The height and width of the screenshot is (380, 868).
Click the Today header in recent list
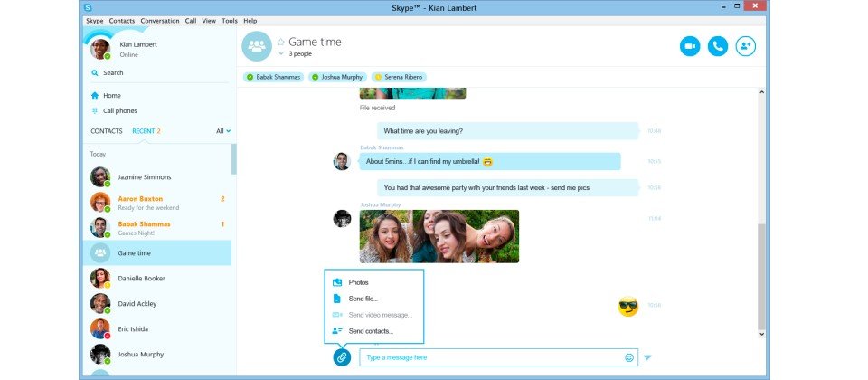tap(98, 154)
